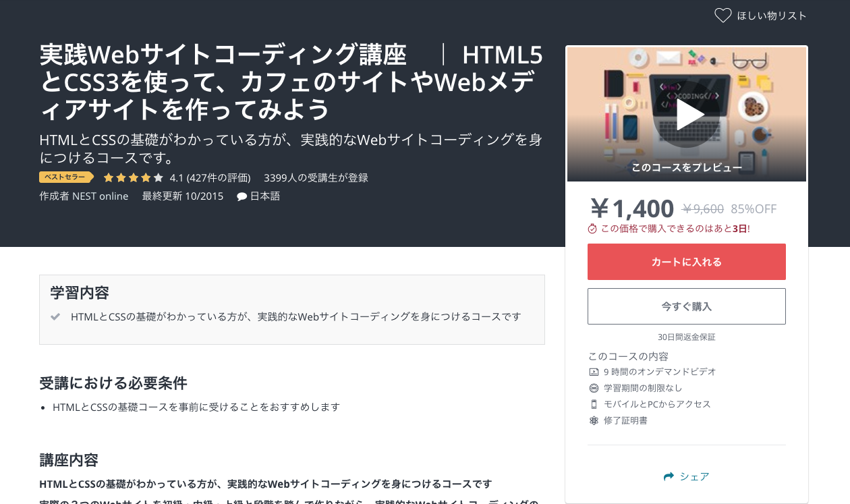The height and width of the screenshot is (504, 850).
Task: Add course with カートに入れる button
Action: 687,262
